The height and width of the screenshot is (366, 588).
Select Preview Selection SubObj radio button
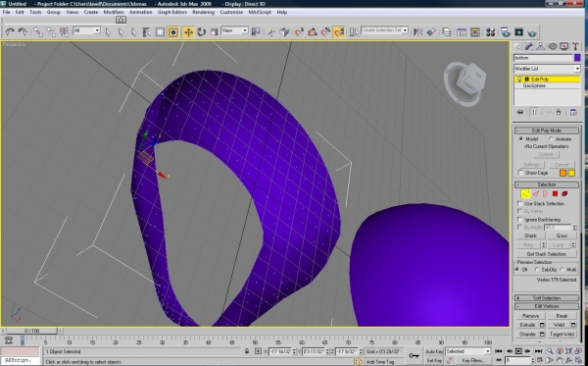[537, 270]
